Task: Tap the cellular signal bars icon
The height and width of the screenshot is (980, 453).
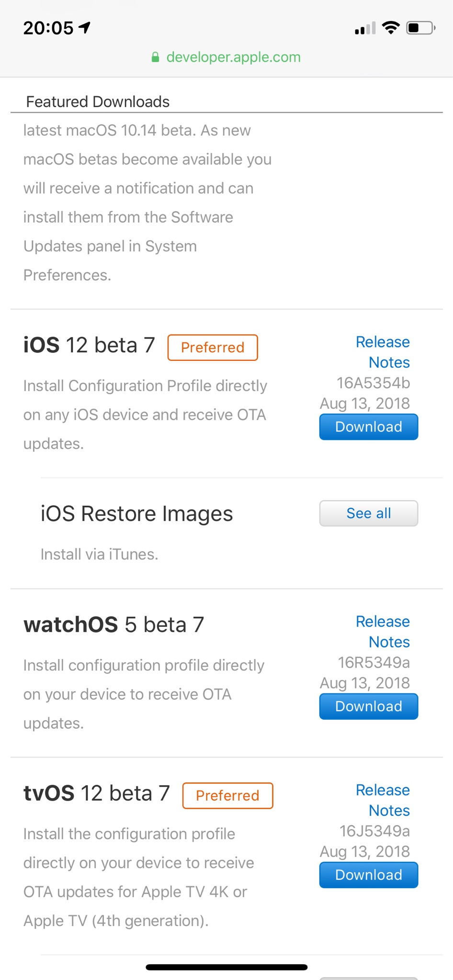Action: coord(365,28)
